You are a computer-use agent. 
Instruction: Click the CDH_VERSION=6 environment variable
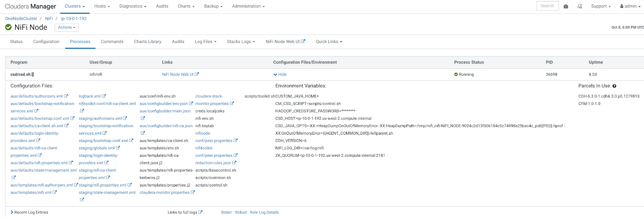(291, 141)
